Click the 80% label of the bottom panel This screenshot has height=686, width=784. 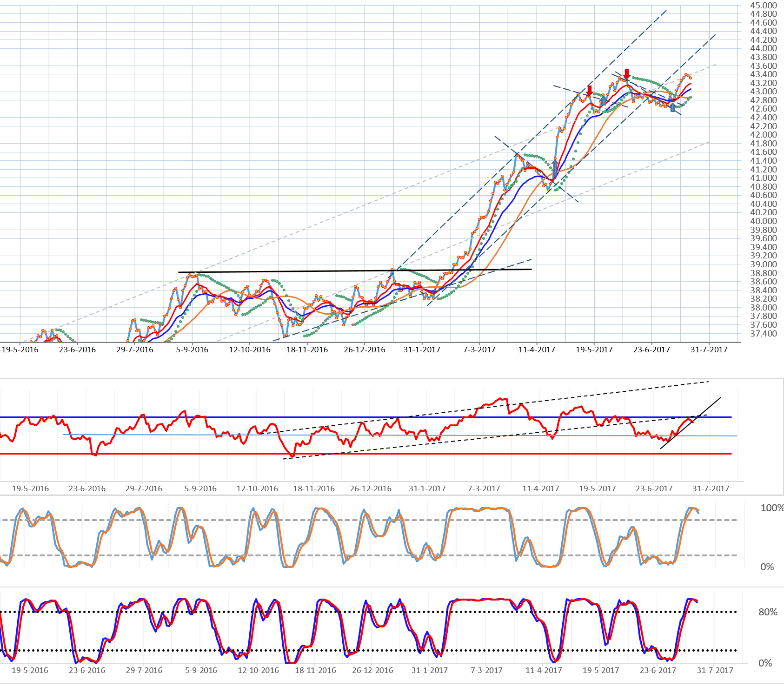tap(768, 612)
